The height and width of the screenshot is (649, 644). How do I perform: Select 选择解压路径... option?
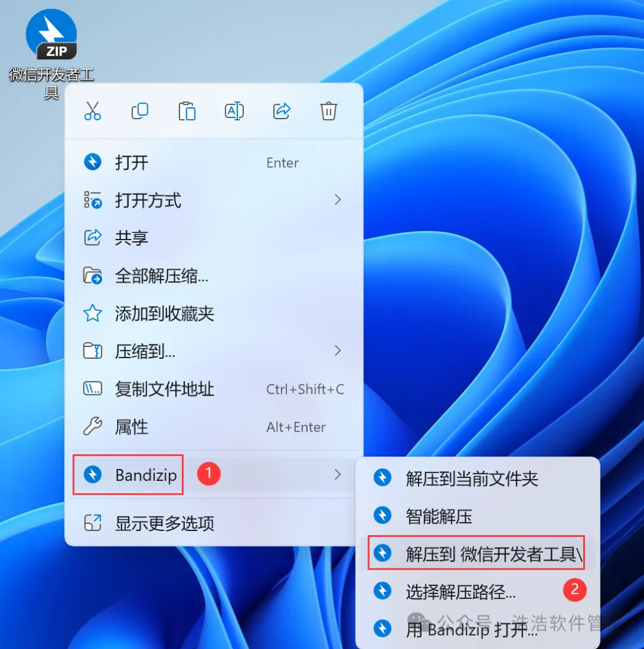[478, 591]
